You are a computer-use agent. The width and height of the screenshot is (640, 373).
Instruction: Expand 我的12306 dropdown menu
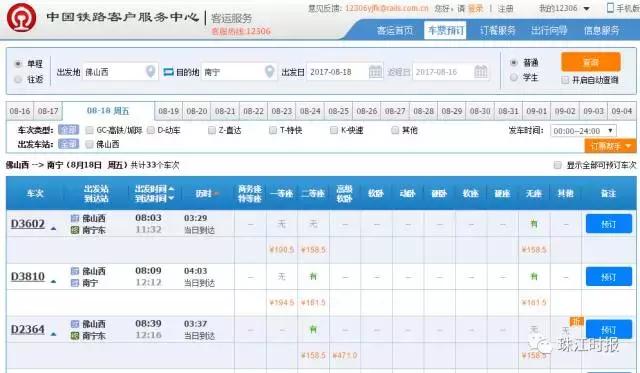(x=587, y=9)
